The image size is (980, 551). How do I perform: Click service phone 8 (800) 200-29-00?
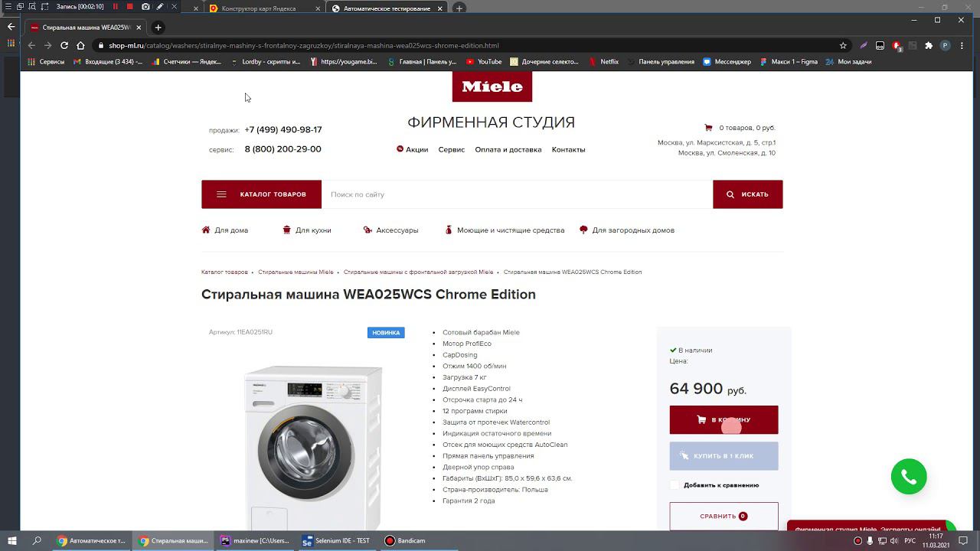(283, 149)
